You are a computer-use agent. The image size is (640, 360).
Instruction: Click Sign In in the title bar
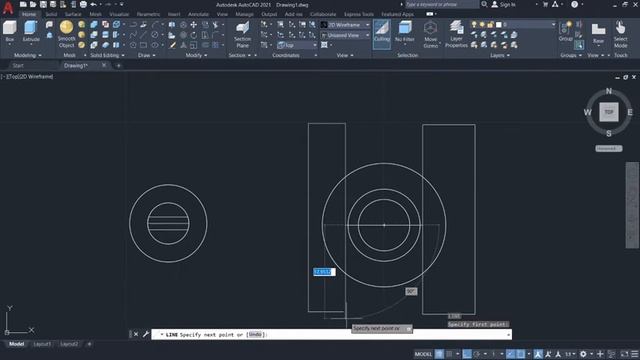[x=504, y=4]
